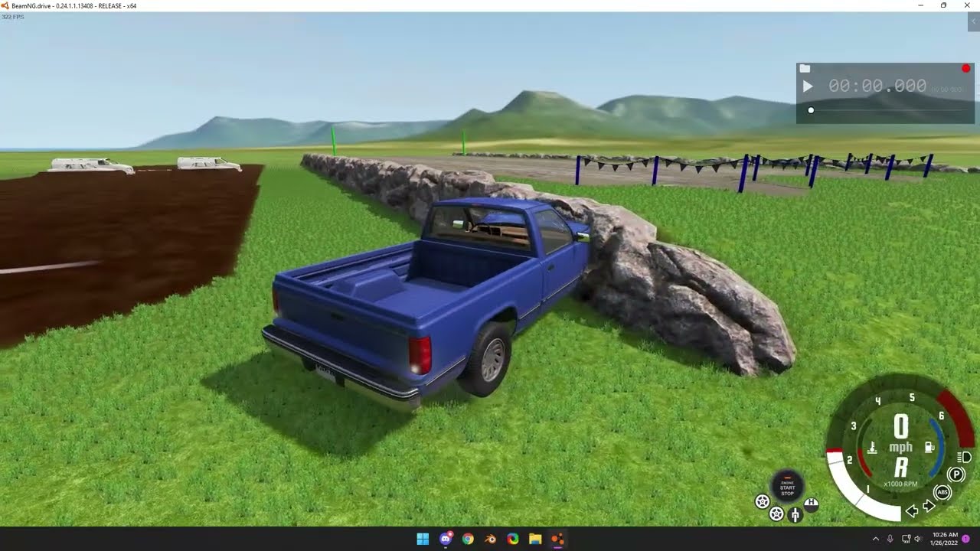The image size is (980, 551).
Task: Open Discord from the taskbar
Action: [446, 539]
